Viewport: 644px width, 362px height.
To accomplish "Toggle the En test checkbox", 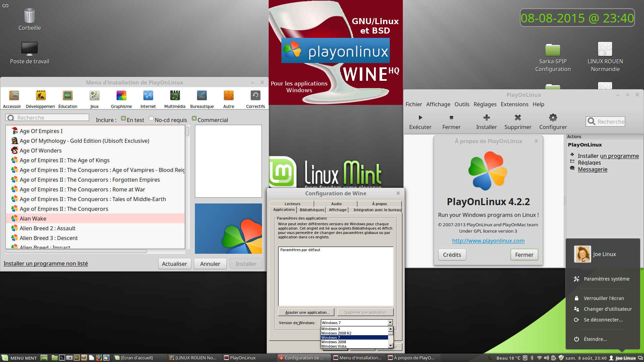I will tap(123, 119).
